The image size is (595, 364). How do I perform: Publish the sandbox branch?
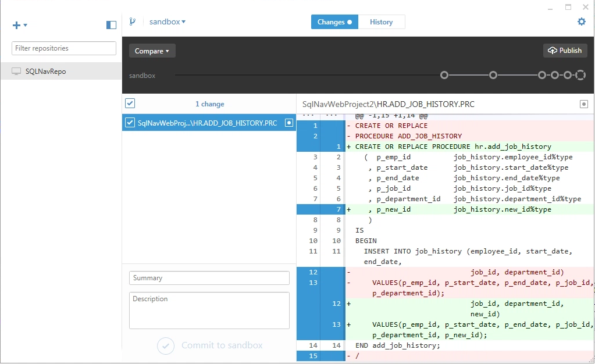(x=565, y=51)
